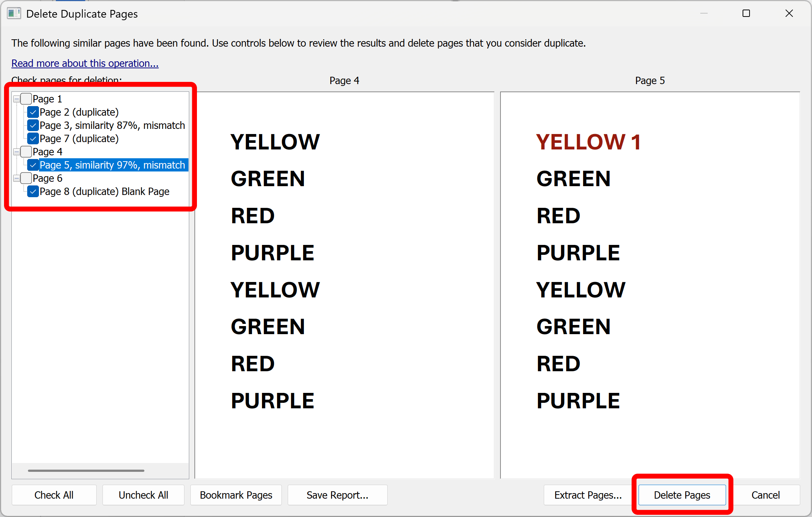Click the Check All button
Image resolution: width=812 pixels, height=517 pixels.
54,495
